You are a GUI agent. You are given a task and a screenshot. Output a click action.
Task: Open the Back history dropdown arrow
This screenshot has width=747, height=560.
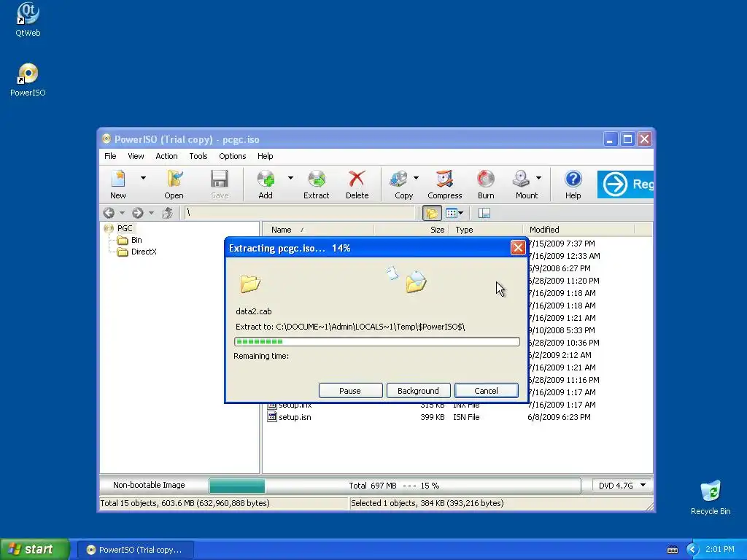click(x=122, y=213)
